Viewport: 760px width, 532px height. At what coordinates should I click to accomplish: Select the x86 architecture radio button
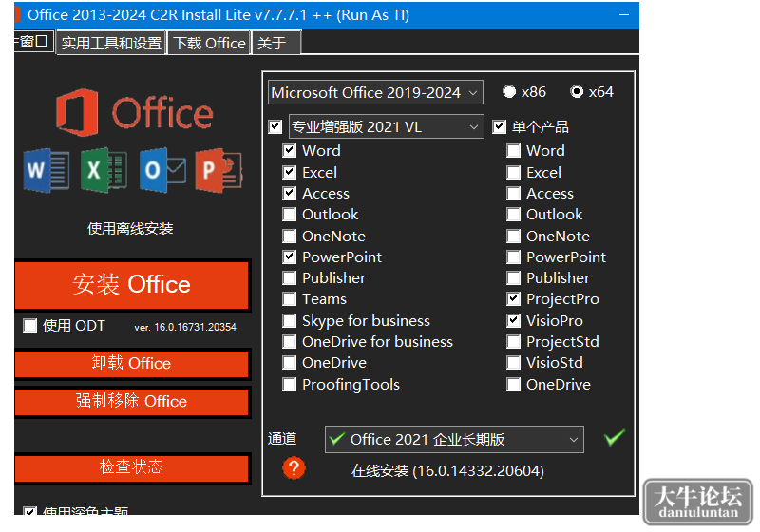pyautogui.click(x=509, y=91)
